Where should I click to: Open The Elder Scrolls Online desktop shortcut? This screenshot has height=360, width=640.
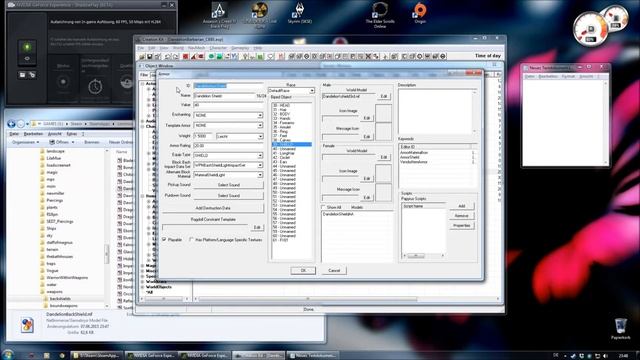click(x=380, y=15)
